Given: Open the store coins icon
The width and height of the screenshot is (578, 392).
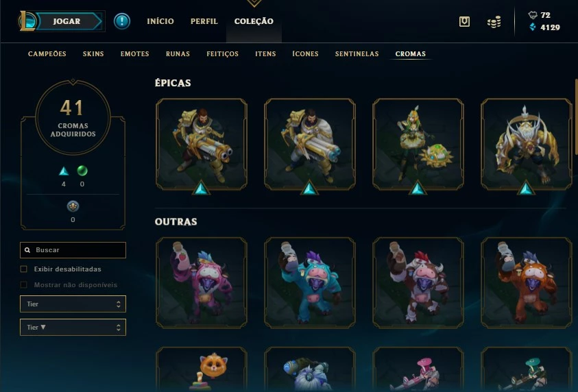Looking at the screenshot, I should point(494,22).
